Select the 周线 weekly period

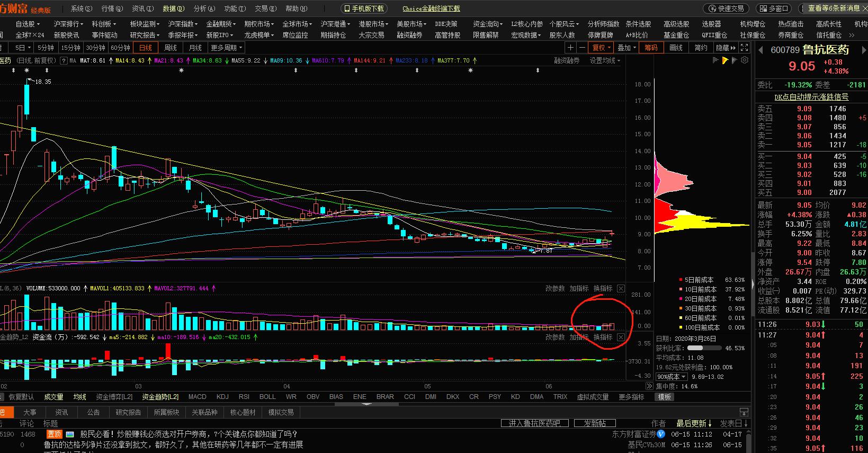[x=171, y=48]
